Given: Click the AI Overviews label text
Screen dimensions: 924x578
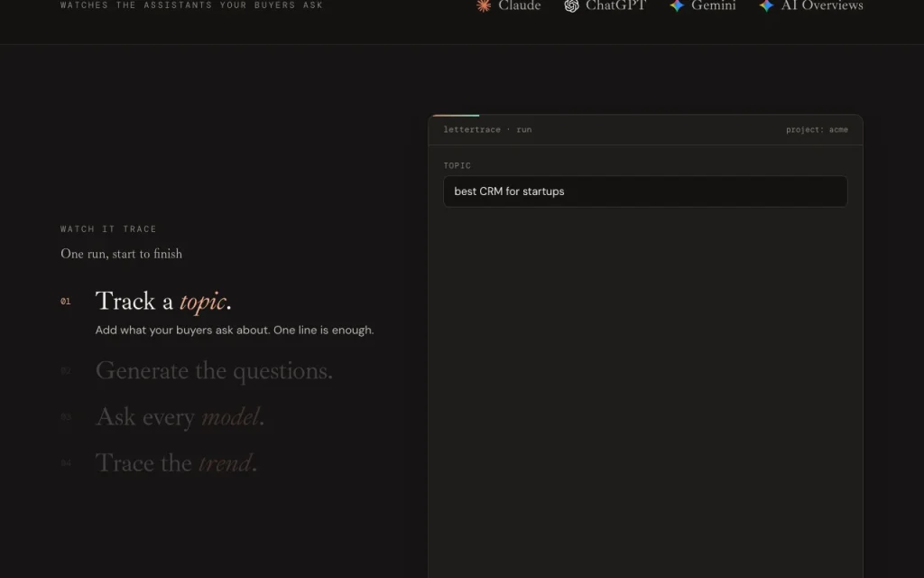Looking at the screenshot, I should 822,5.
